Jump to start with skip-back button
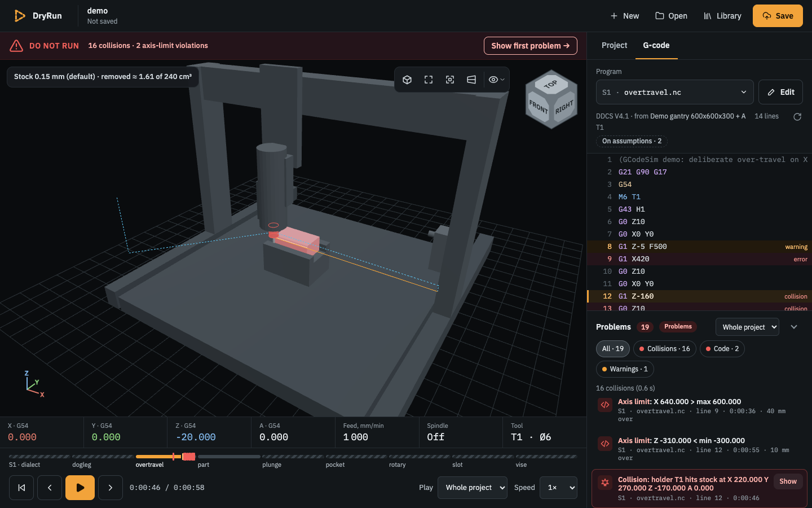Image resolution: width=812 pixels, height=508 pixels. coord(21,488)
